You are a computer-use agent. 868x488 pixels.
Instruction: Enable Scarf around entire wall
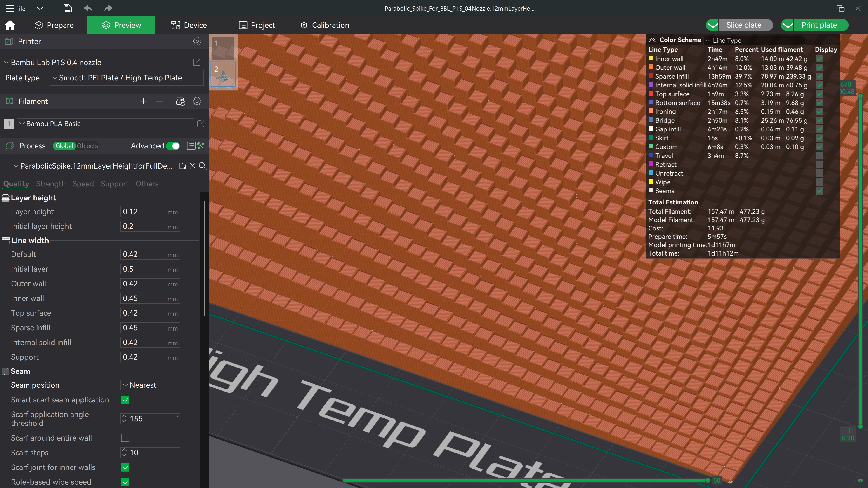pyautogui.click(x=125, y=438)
